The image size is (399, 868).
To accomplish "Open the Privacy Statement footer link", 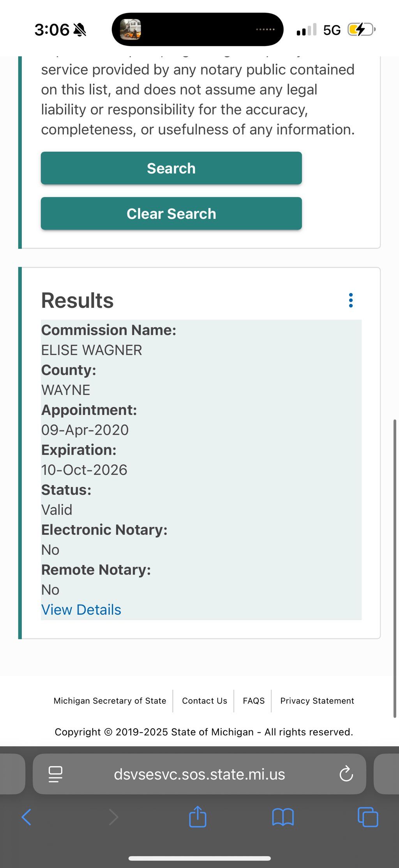I will [317, 701].
